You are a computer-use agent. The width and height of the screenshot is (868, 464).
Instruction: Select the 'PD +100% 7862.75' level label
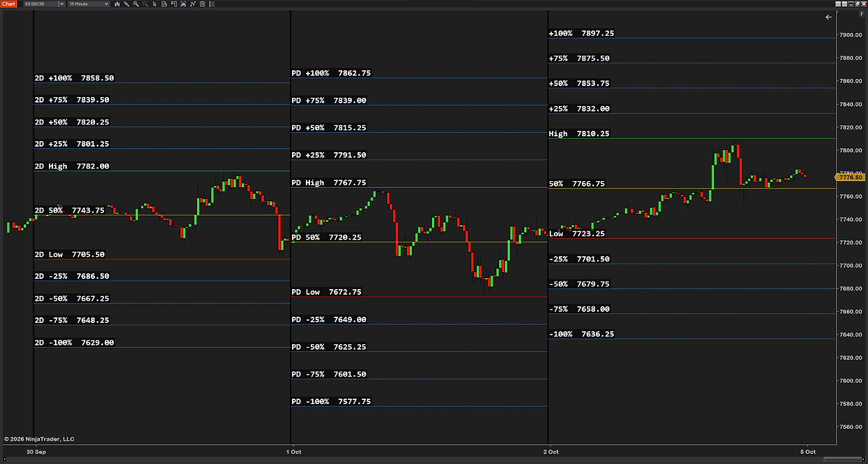tap(331, 73)
